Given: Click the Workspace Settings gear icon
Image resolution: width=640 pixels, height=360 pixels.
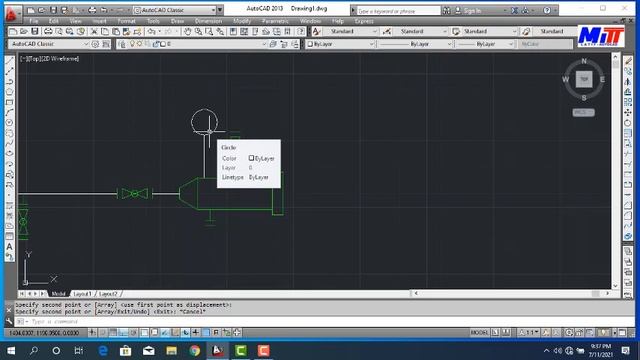Looking at the screenshot, I should point(96,44).
